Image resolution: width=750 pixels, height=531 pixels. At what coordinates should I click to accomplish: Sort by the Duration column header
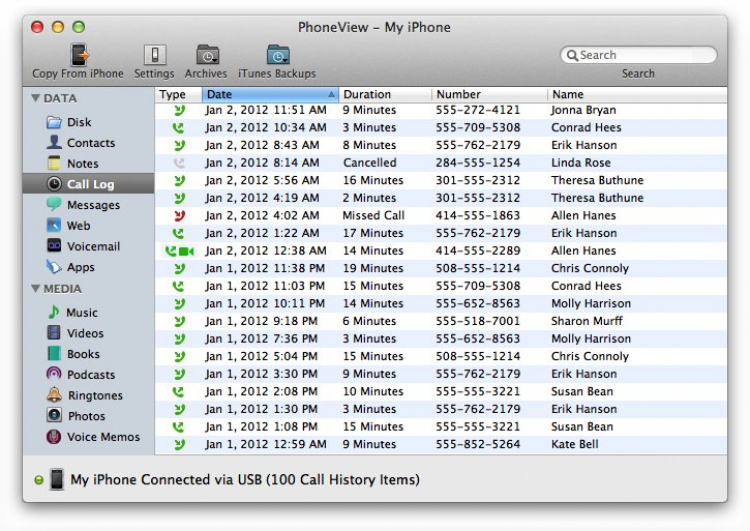(x=385, y=94)
